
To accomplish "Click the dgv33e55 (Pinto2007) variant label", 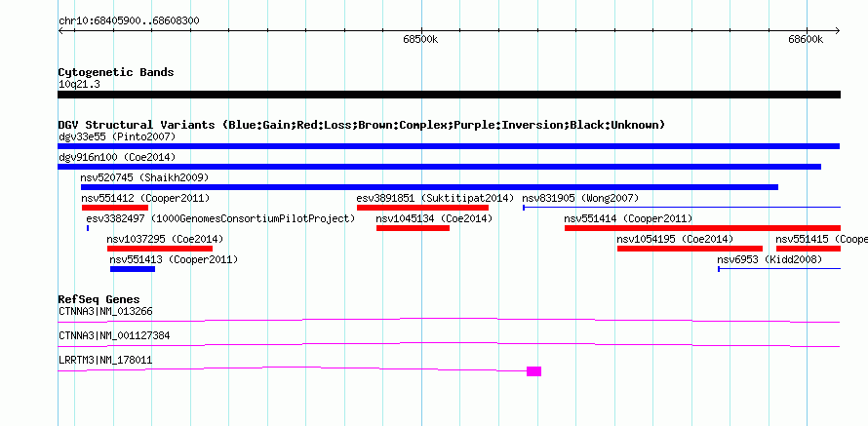I will (x=117, y=136).
